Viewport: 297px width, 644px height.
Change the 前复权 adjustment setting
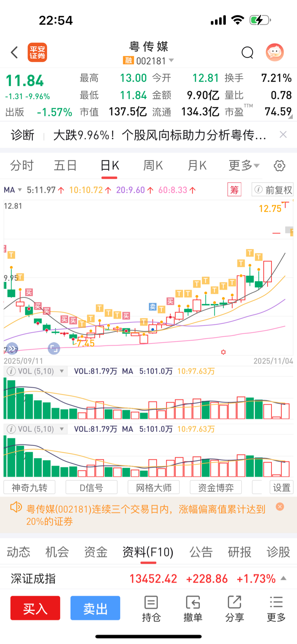click(x=273, y=190)
